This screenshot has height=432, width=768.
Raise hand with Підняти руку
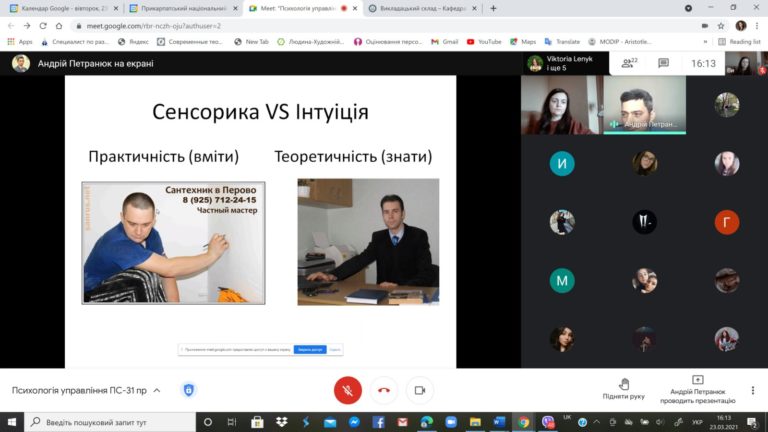point(624,389)
